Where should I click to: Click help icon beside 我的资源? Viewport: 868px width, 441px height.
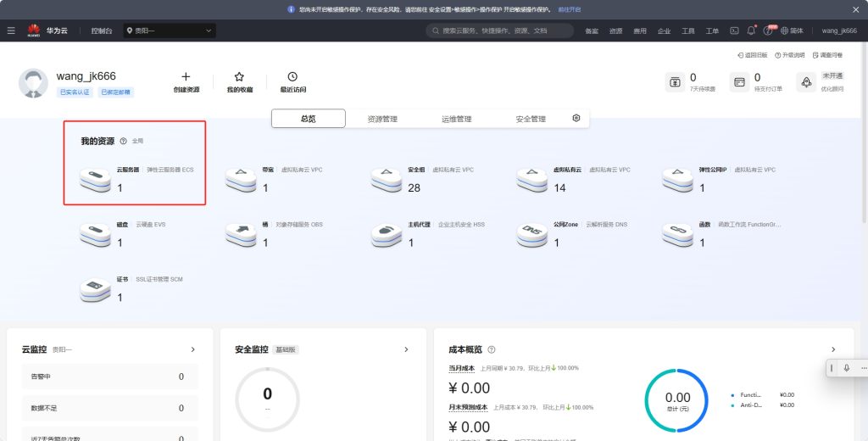(124, 142)
